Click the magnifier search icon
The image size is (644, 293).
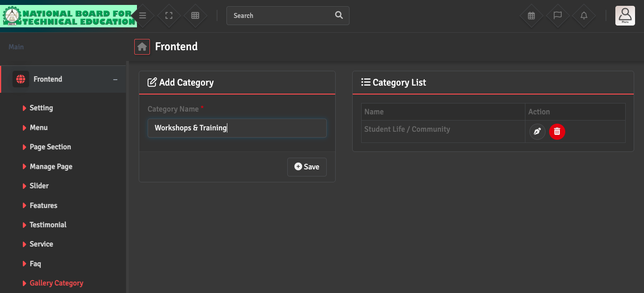pyautogui.click(x=339, y=15)
